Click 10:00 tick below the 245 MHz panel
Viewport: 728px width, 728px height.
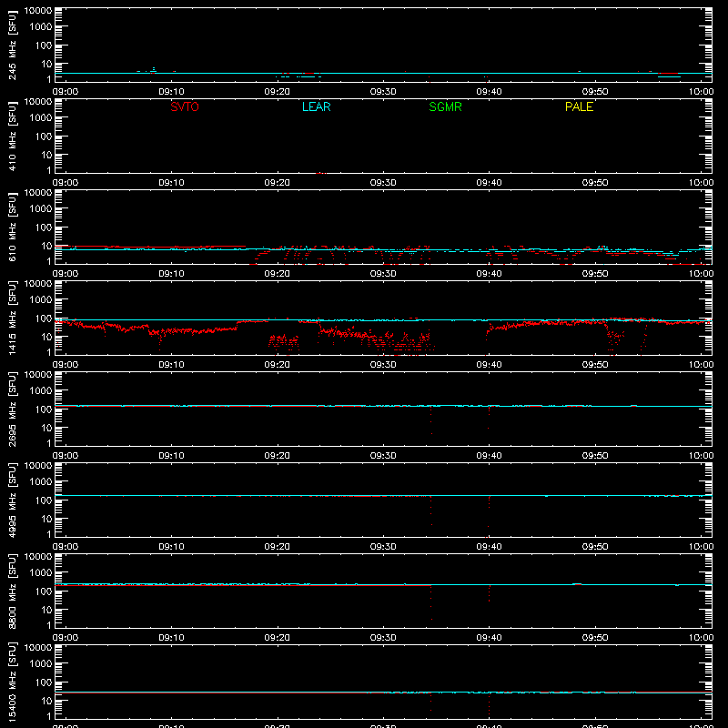[701, 92]
